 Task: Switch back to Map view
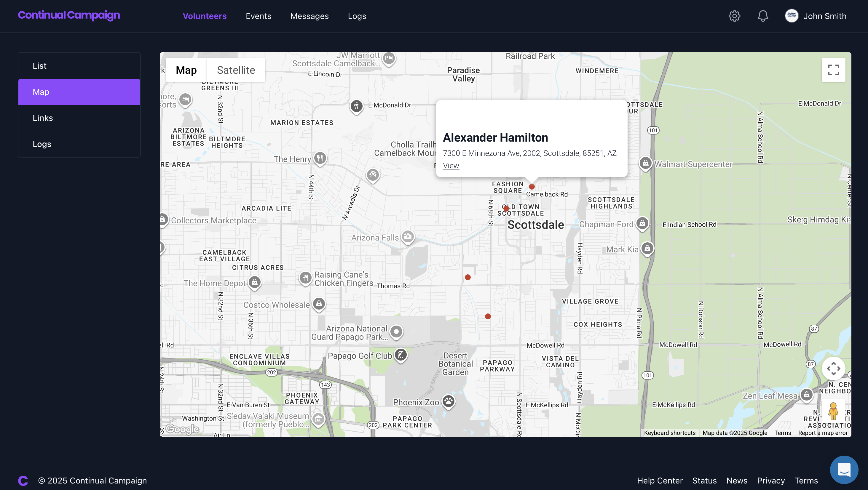coord(186,70)
